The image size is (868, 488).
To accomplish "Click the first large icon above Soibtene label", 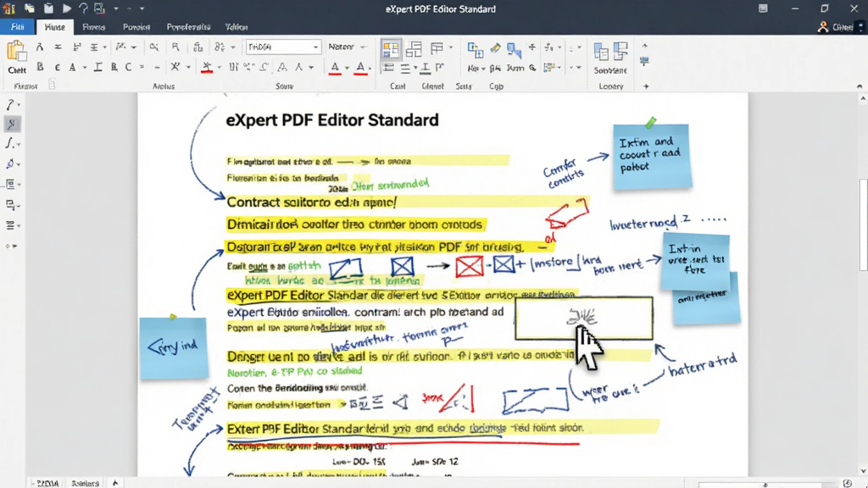I will 601,52.
